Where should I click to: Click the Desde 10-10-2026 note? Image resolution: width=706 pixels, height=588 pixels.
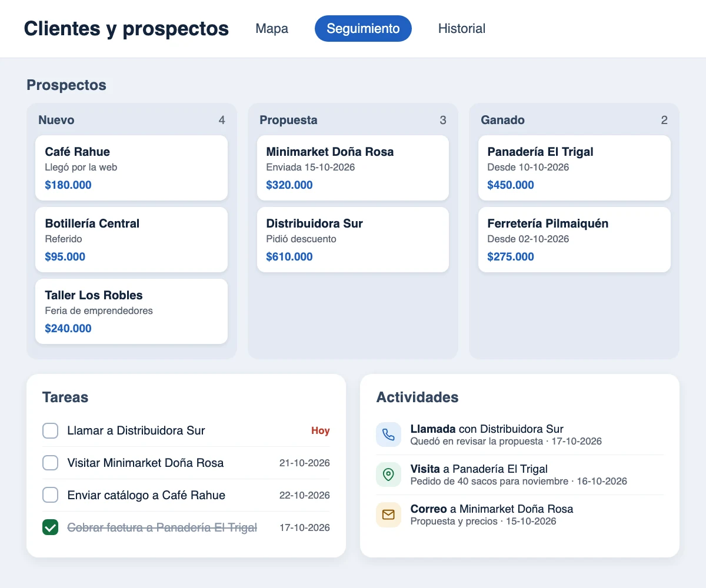pos(528,167)
